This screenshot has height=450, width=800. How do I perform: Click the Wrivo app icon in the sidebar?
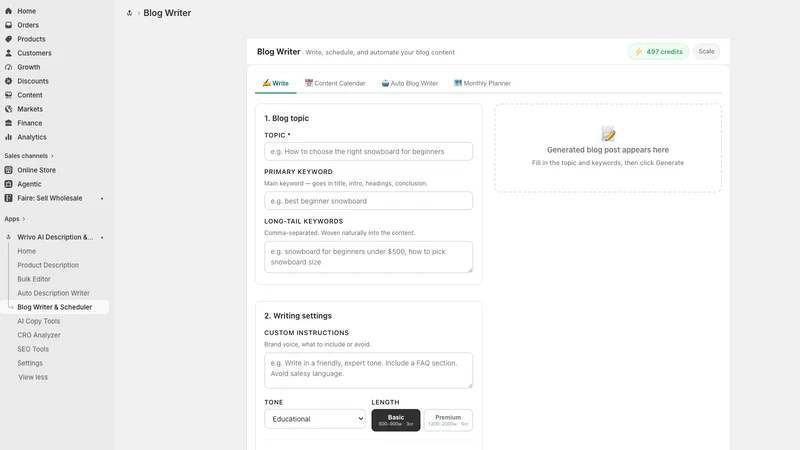point(8,237)
